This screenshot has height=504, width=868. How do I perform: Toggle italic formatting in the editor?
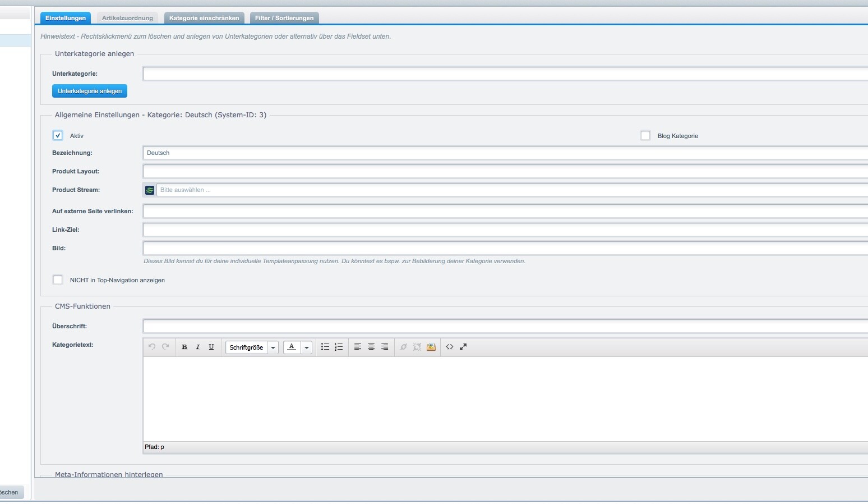[198, 347]
